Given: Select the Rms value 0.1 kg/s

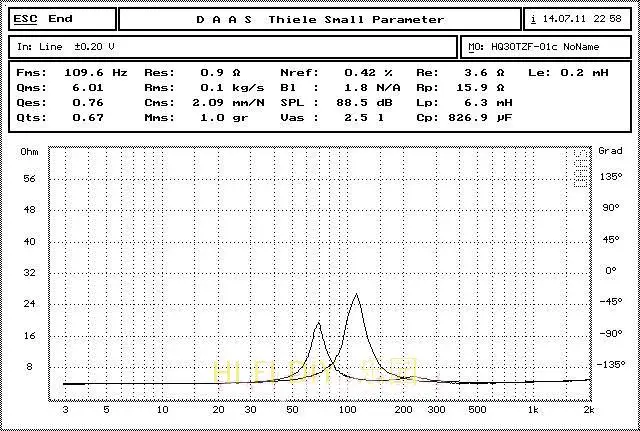Looking at the screenshot, I should (232, 88).
